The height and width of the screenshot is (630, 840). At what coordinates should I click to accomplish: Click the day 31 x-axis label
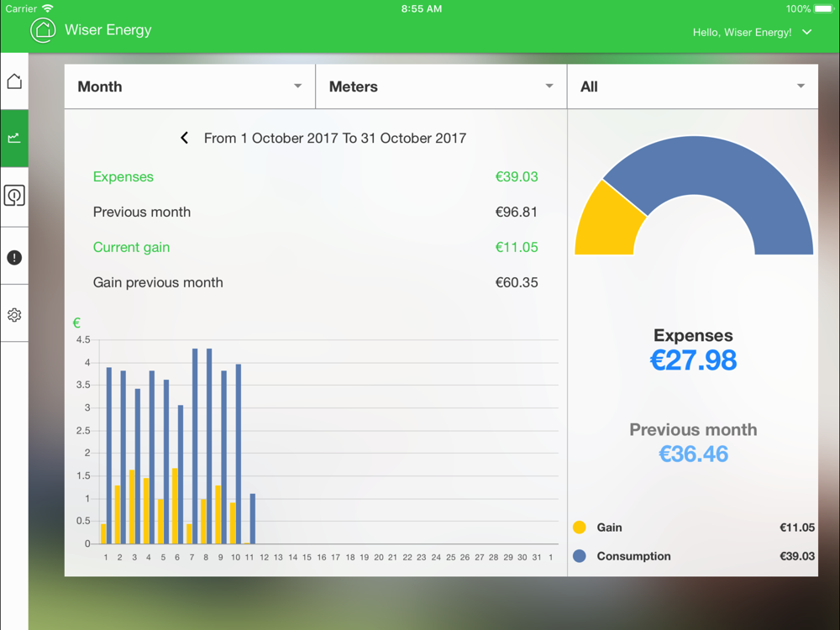[537, 557]
